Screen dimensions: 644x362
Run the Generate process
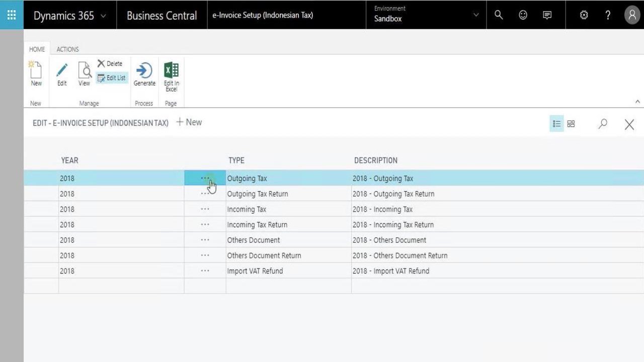click(x=144, y=74)
